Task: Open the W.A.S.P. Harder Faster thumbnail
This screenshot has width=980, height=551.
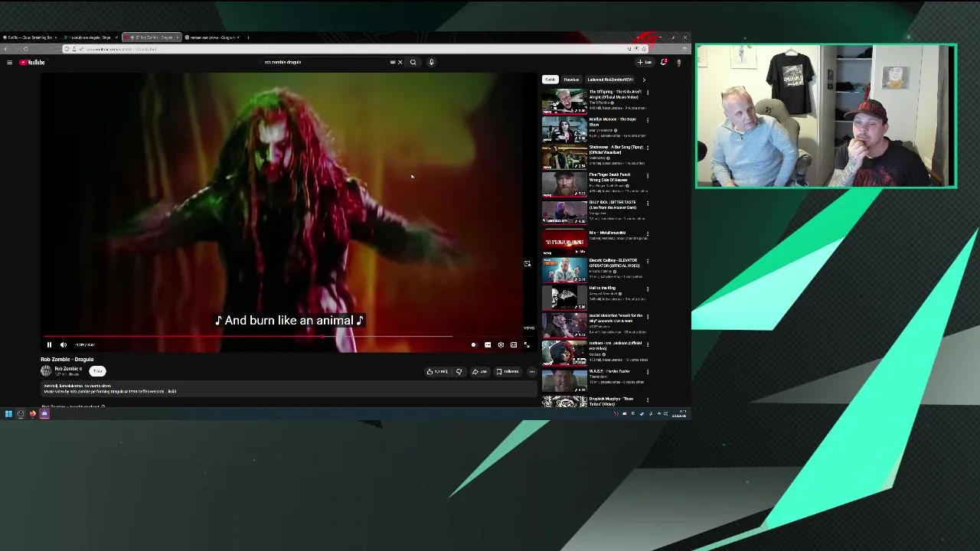Action: coord(564,380)
